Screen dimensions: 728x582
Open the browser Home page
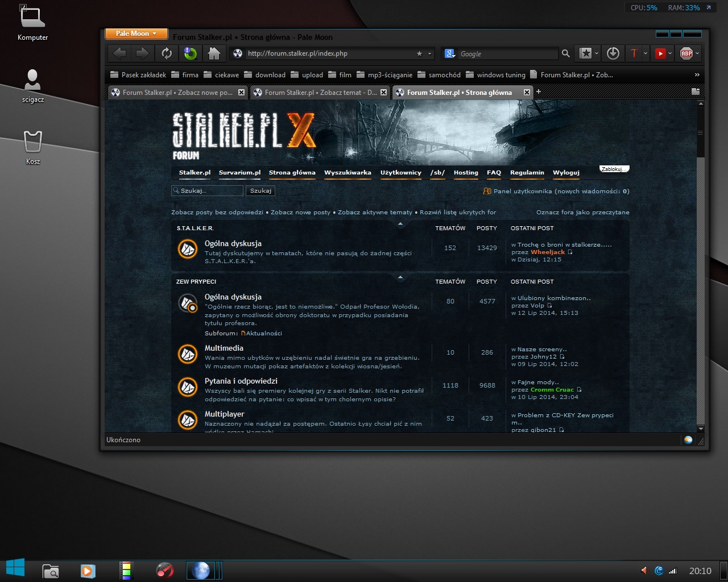click(x=214, y=53)
